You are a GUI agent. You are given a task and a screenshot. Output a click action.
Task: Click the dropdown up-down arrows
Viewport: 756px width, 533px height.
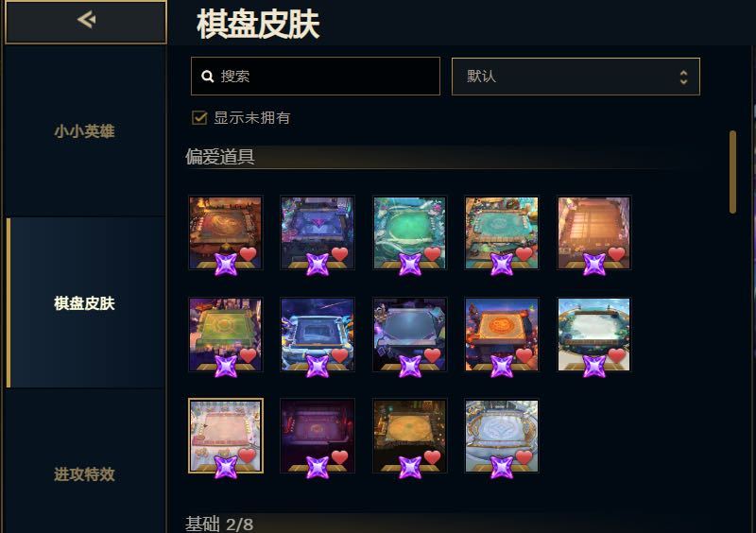pos(683,77)
